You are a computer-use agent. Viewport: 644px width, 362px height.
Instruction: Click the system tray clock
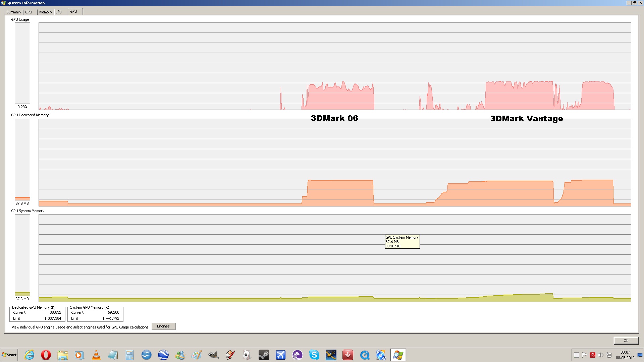point(625,355)
